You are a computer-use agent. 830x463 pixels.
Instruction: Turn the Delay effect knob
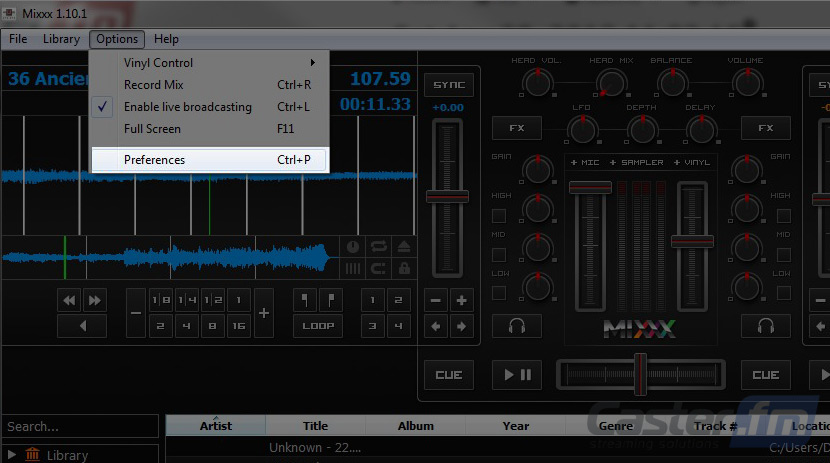coord(702,130)
